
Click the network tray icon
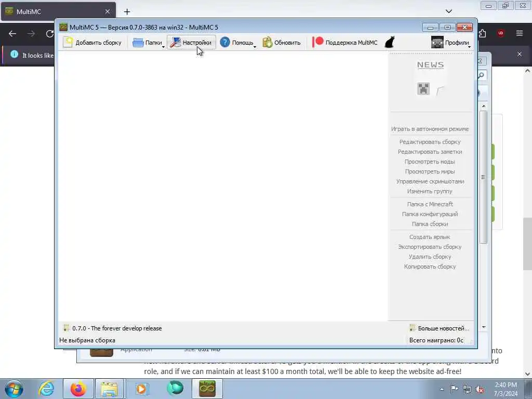click(467, 389)
